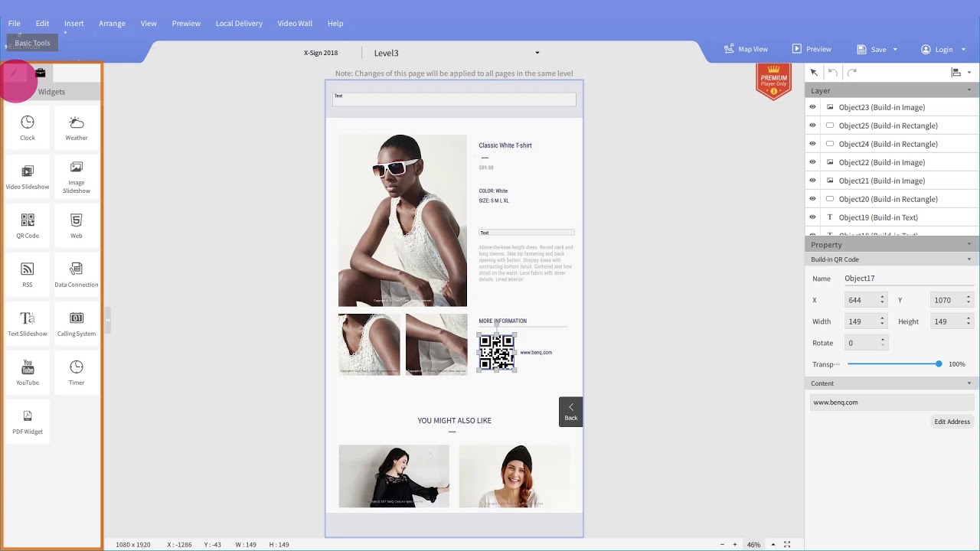The width and height of the screenshot is (980, 551).
Task: Hide the Object21 image layer
Action: (813, 181)
